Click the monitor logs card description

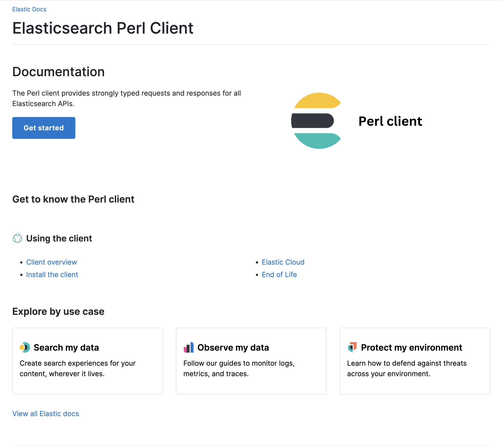239,368
